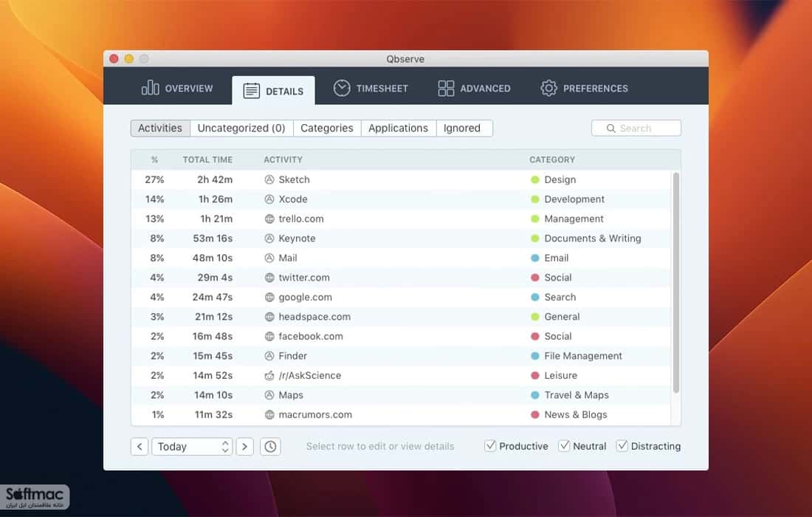Click the search magnifier icon
Viewport: 812px width, 517px height.
pyautogui.click(x=611, y=128)
